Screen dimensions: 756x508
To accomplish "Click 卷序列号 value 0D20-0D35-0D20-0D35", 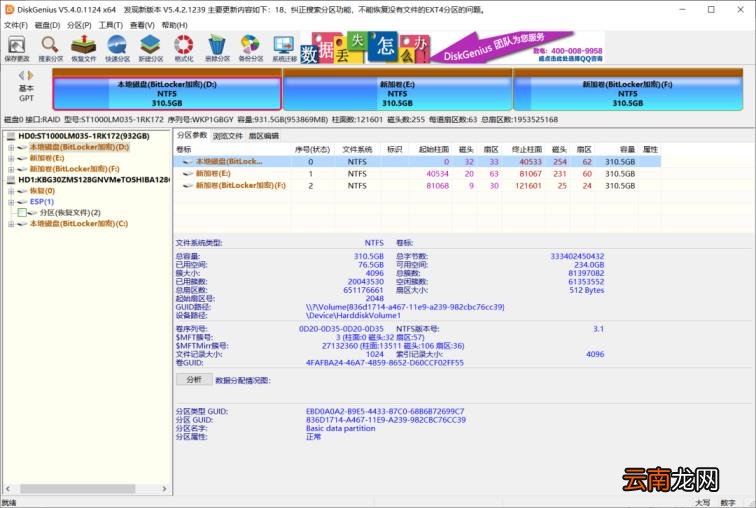I will [341, 329].
